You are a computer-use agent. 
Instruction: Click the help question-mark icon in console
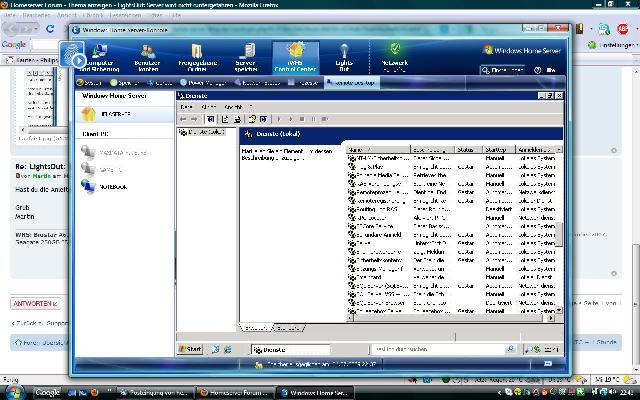pyautogui.click(x=538, y=70)
